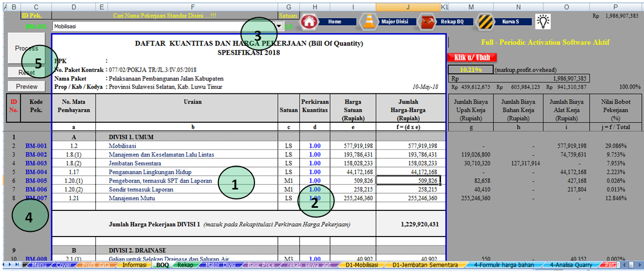Screen dimensions: 644x272
Task: Select the DIVISI 1. UMUM heading cell
Action: (x=187, y=137)
